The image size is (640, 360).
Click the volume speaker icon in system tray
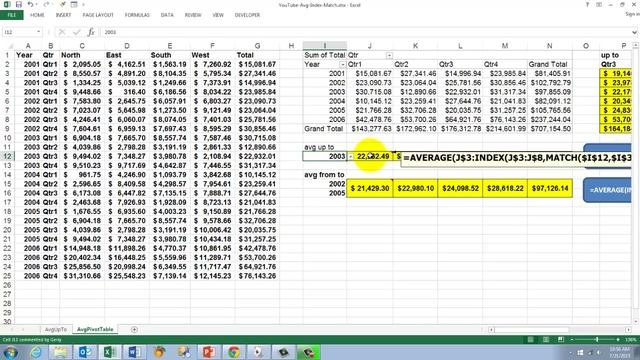599,352
